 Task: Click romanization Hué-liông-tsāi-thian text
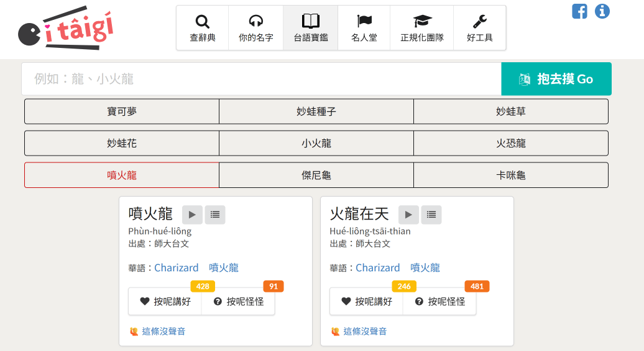(x=370, y=232)
